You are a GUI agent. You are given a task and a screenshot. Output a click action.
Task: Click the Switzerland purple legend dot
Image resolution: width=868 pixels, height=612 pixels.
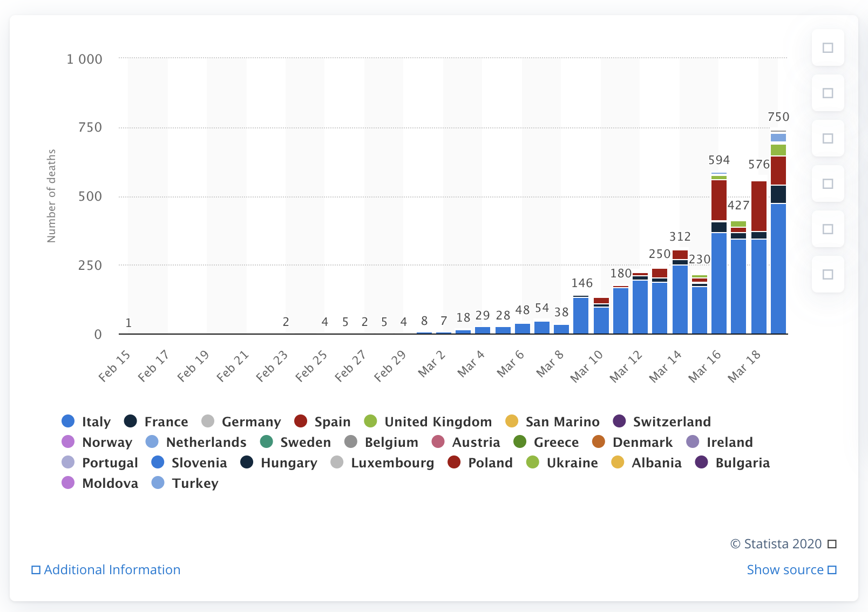point(620,421)
